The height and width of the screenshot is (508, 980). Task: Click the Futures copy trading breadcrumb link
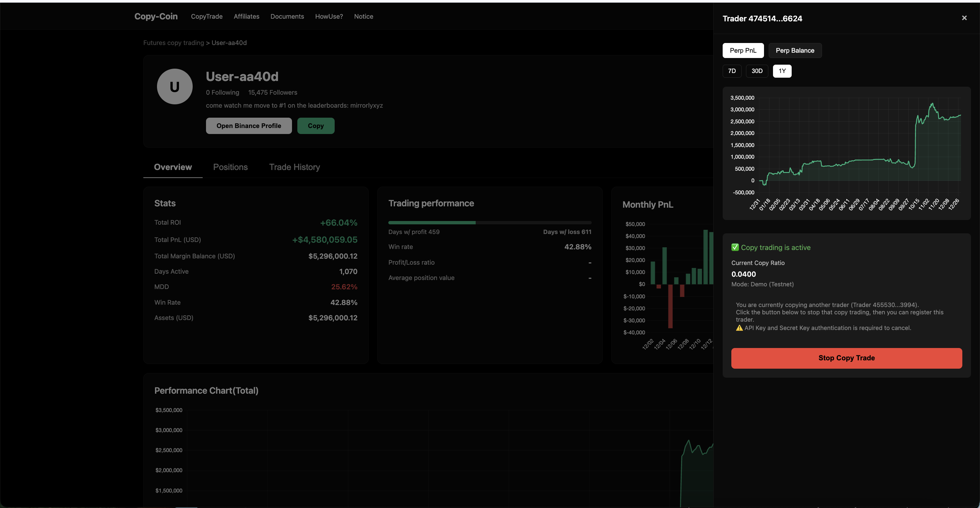point(173,43)
